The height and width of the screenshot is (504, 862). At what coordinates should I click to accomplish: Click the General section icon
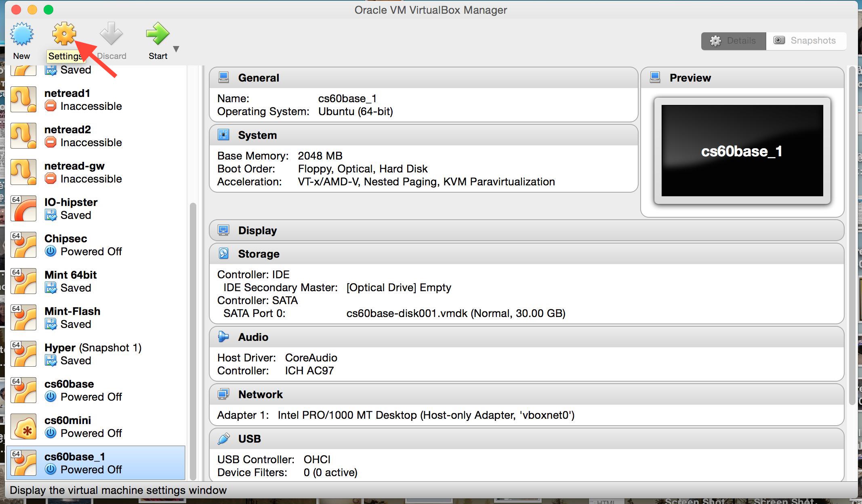pyautogui.click(x=223, y=78)
